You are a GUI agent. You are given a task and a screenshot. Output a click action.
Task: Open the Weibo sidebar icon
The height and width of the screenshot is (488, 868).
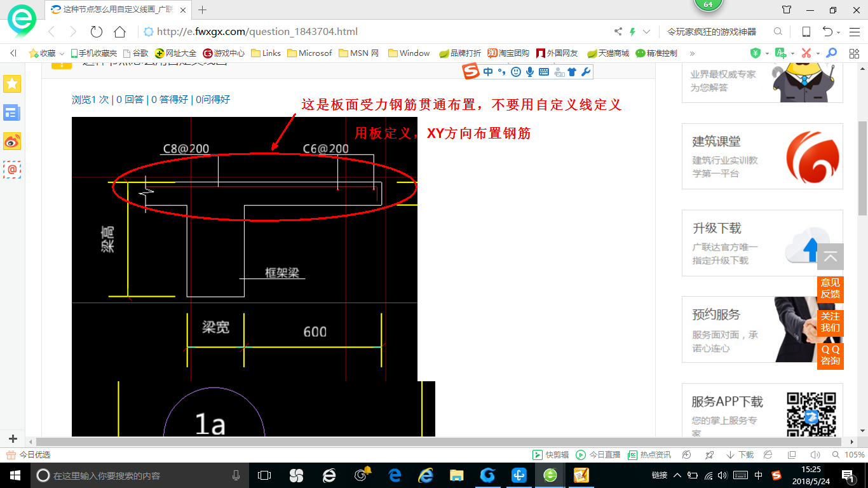coord(12,141)
